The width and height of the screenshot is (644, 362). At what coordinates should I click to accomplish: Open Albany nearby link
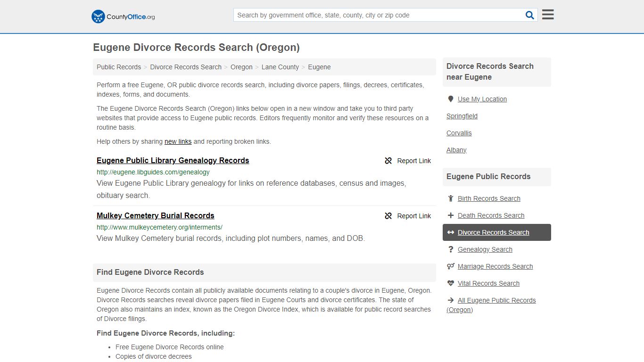tap(456, 150)
